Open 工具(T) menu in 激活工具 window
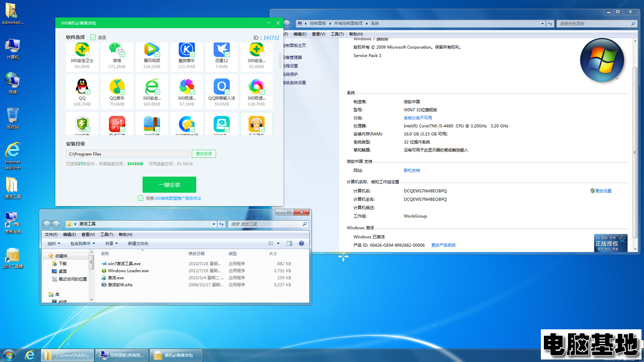This screenshot has height=362, width=644. tap(107, 234)
